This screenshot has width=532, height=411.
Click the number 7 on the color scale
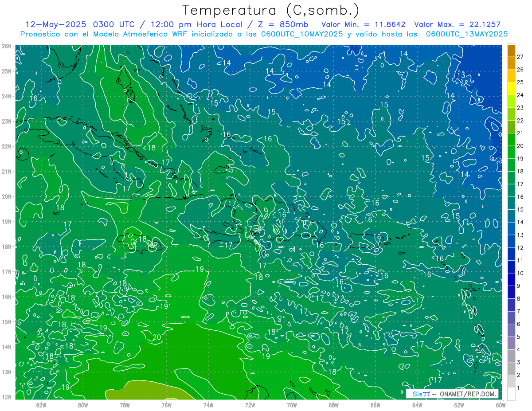[519, 311]
